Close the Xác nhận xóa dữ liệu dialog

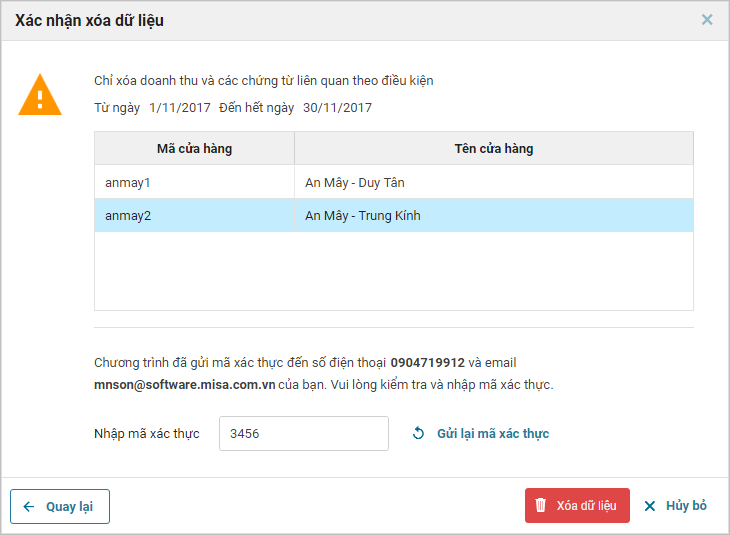[707, 19]
